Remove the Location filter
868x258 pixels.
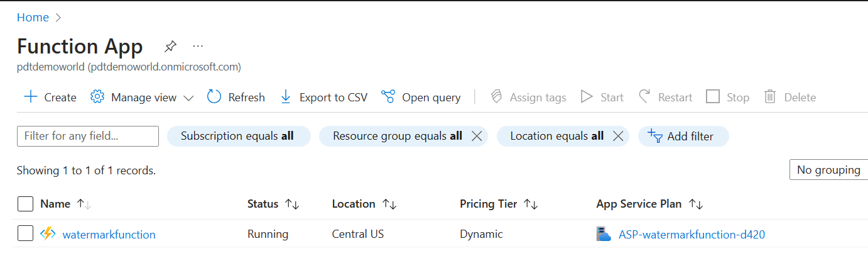pos(617,136)
